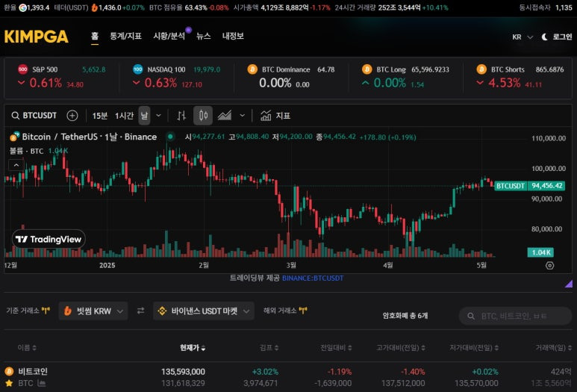
Task: Click the 볼륨 · BTC volume legend
Action: tap(26, 151)
